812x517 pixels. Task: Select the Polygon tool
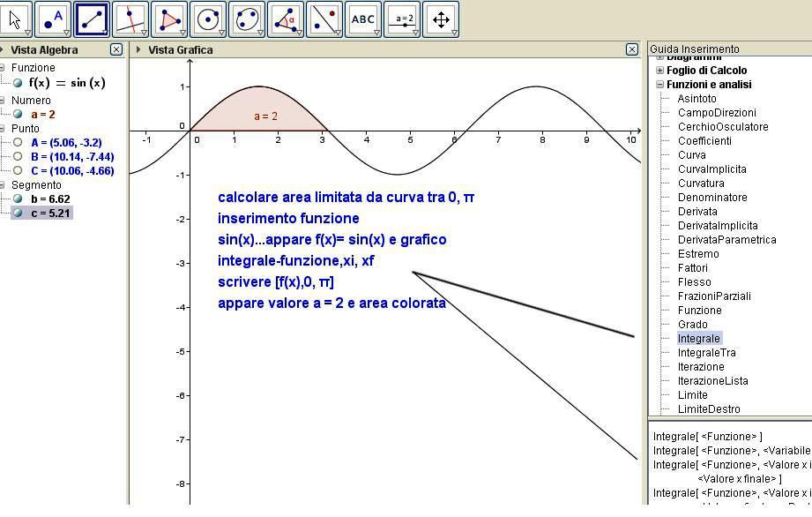tap(169, 19)
